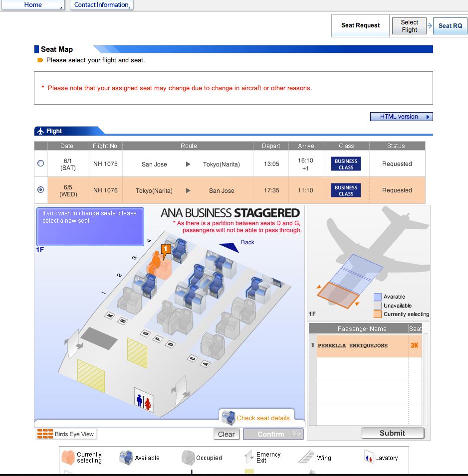Screen dimensions: 468x476
Task: Go to the Select Flight step
Action: pyautogui.click(x=409, y=26)
